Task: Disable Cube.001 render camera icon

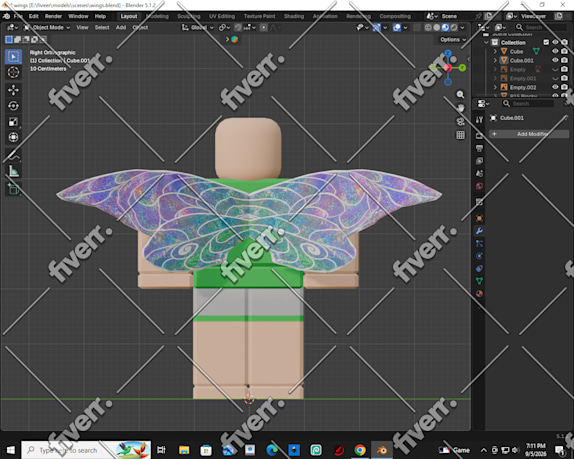Action: click(564, 60)
